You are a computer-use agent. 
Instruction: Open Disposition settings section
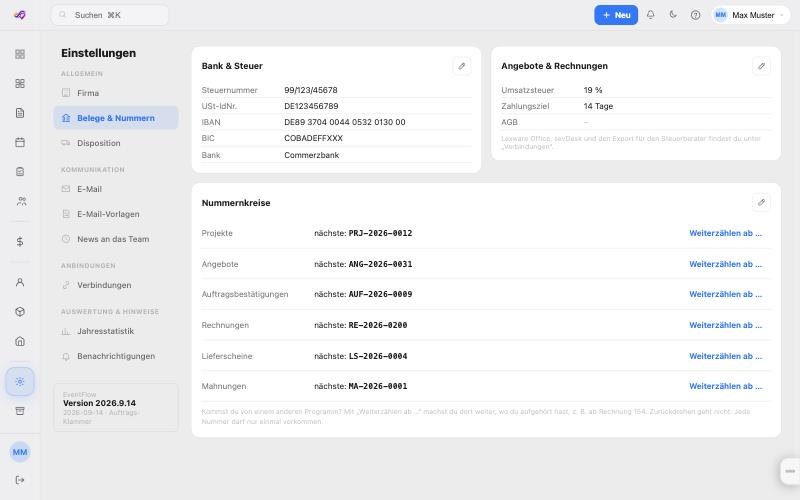116,143
